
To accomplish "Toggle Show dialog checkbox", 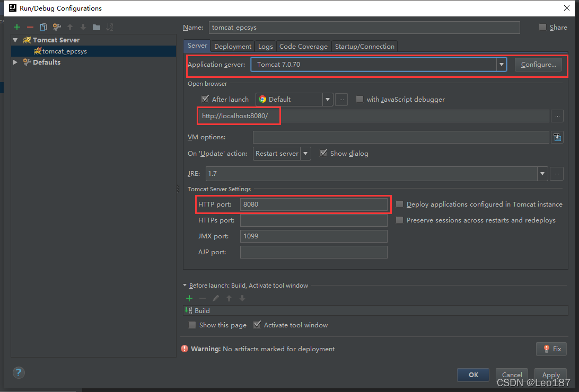I will pos(323,153).
